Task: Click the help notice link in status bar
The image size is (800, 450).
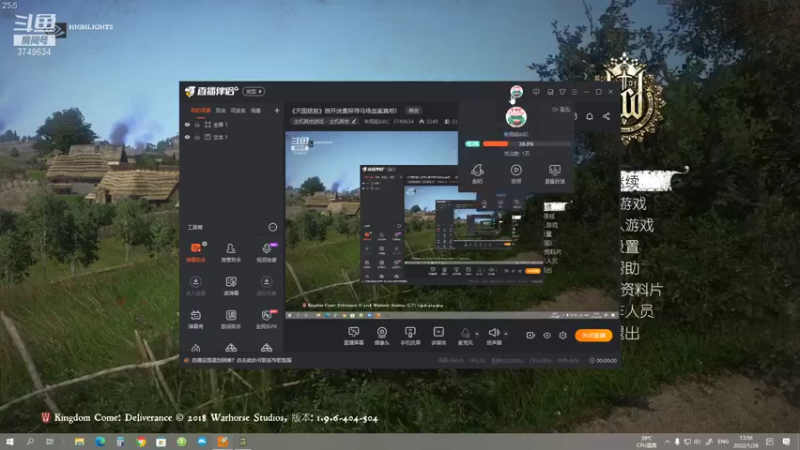Action: (x=241, y=360)
